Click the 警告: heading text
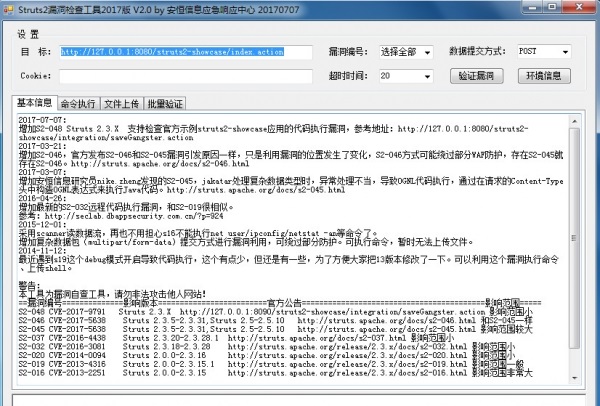Image resolution: width=600 pixels, height=406 pixels. click(x=29, y=285)
